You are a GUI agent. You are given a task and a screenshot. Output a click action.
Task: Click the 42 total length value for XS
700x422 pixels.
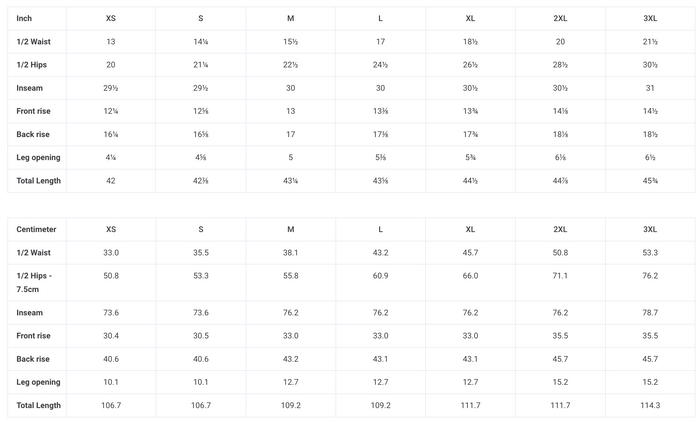pyautogui.click(x=110, y=181)
